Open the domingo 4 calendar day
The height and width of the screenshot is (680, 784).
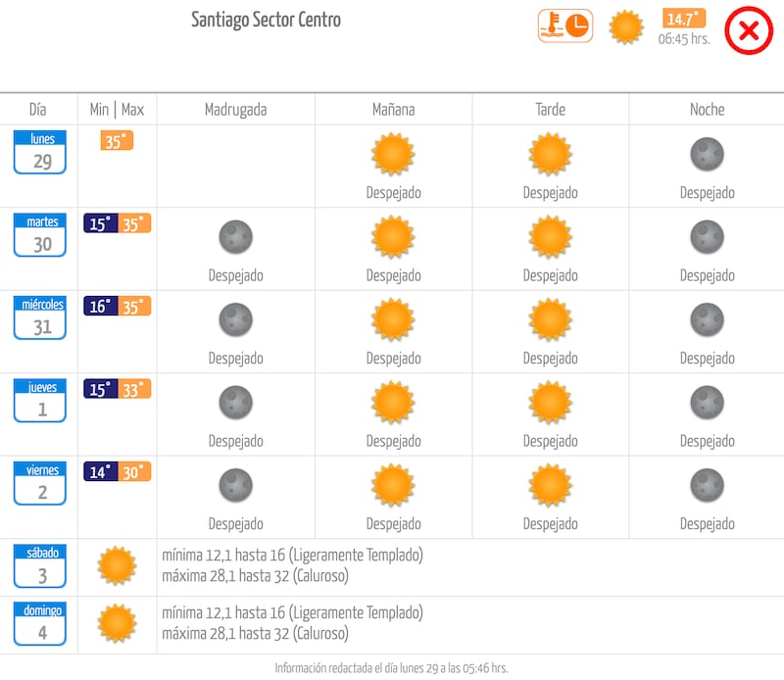40,625
